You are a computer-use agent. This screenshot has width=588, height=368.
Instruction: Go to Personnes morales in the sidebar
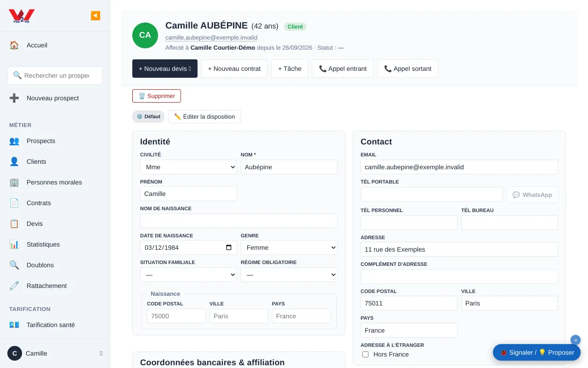[54, 182]
